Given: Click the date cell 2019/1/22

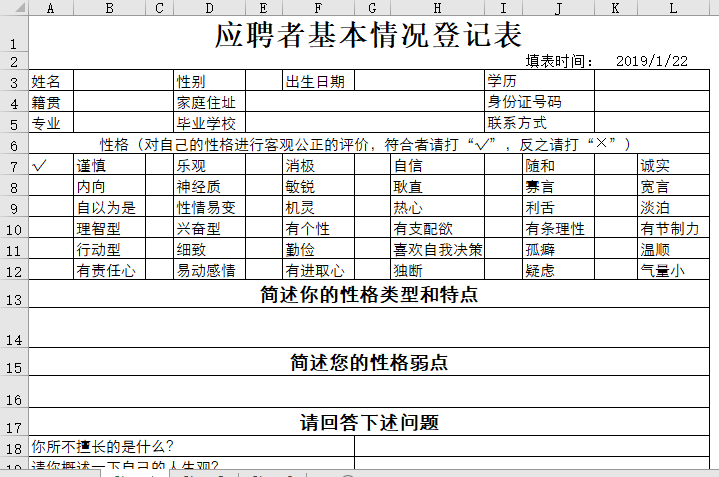Looking at the screenshot, I should click(x=652, y=61).
